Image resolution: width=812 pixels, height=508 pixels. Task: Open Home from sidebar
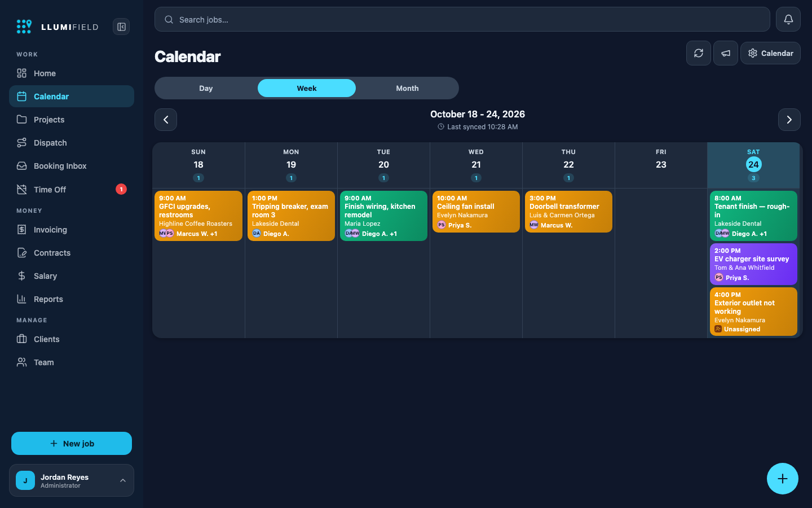click(72, 73)
